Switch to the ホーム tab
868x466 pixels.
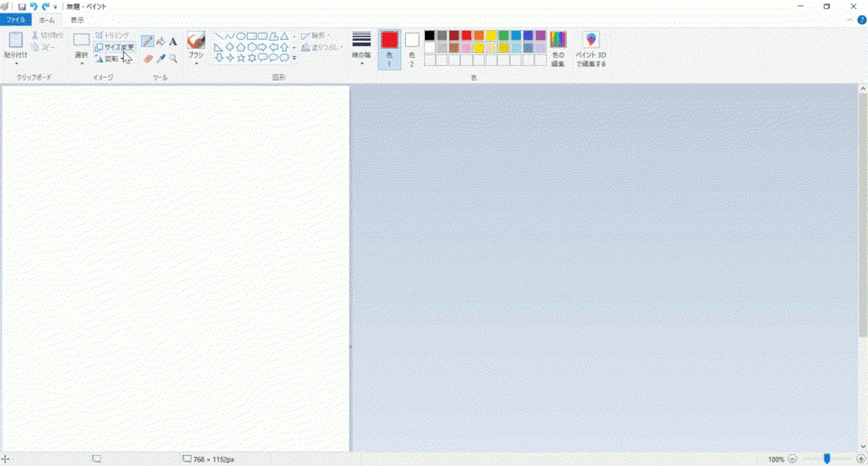pos(47,20)
